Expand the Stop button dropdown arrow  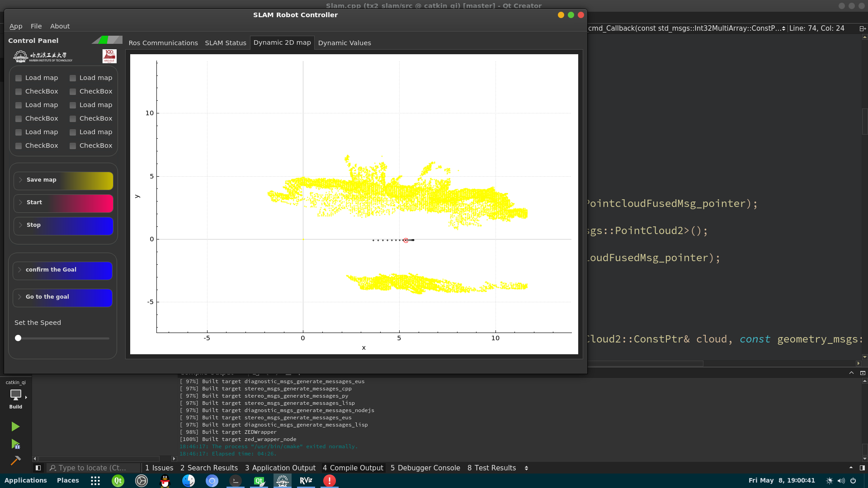(20, 225)
